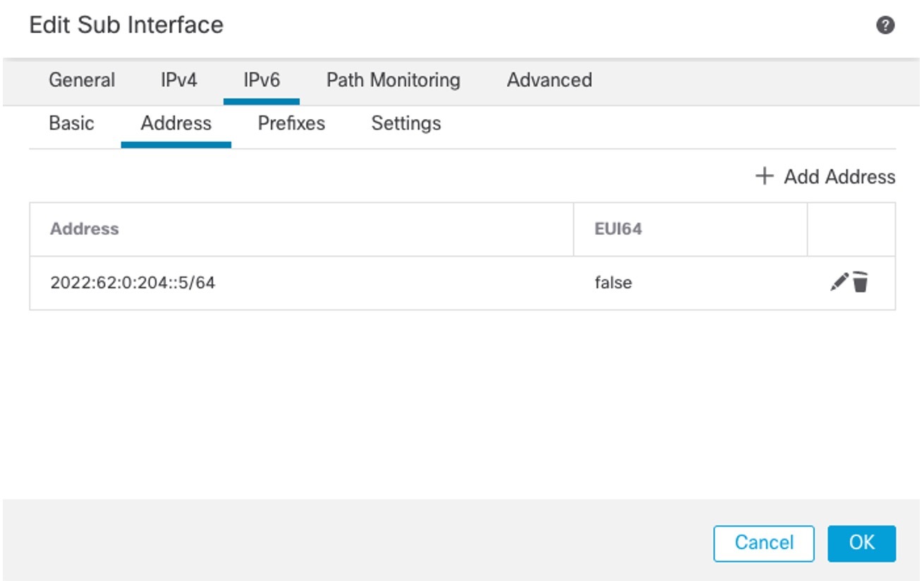Switch to the General tab
The image size is (924, 581).
click(80, 80)
